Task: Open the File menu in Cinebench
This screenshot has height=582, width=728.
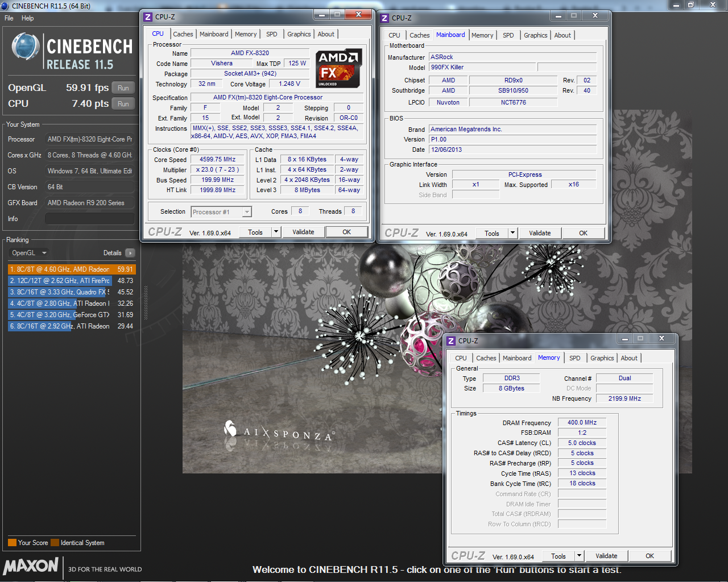Action: [x=9, y=18]
